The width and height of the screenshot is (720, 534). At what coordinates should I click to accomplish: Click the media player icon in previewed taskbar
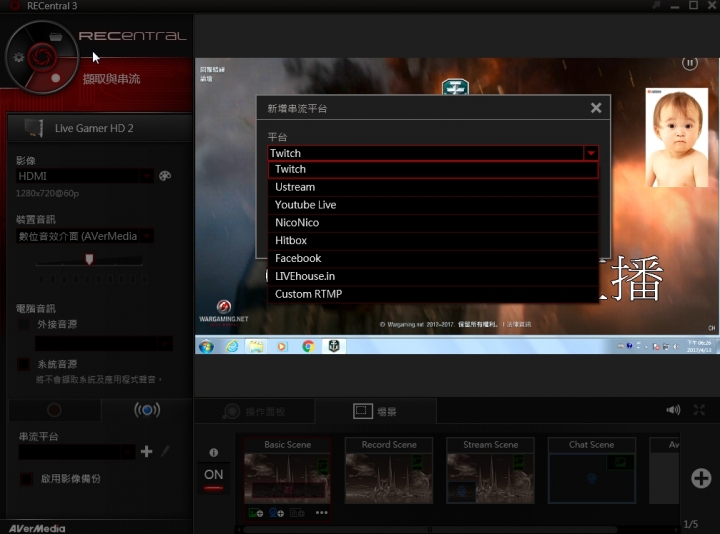pos(282,346)
